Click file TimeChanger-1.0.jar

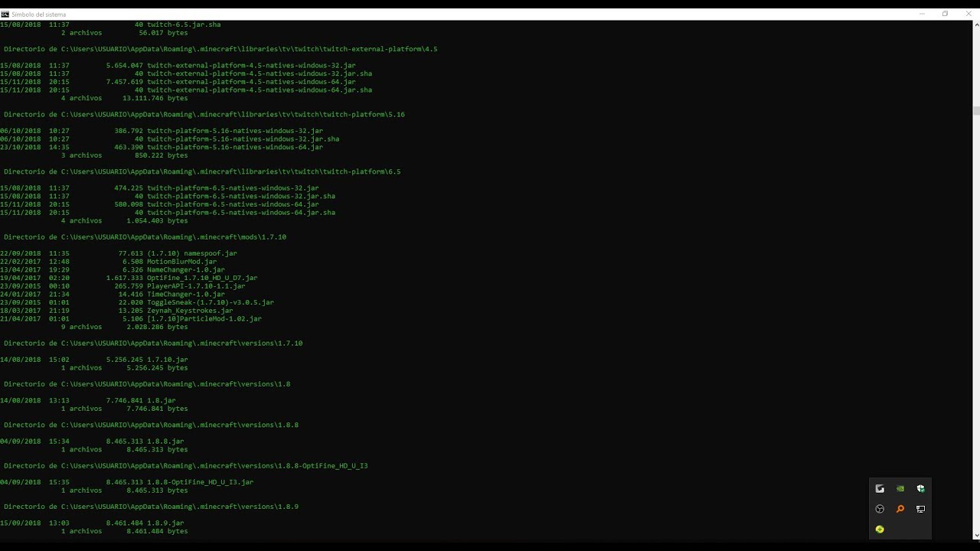pos(186,294)
